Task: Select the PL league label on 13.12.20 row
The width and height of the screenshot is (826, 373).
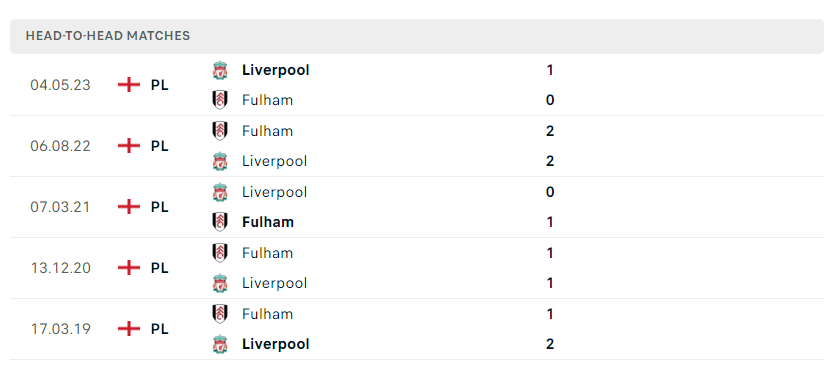Action: pos(160,268)
